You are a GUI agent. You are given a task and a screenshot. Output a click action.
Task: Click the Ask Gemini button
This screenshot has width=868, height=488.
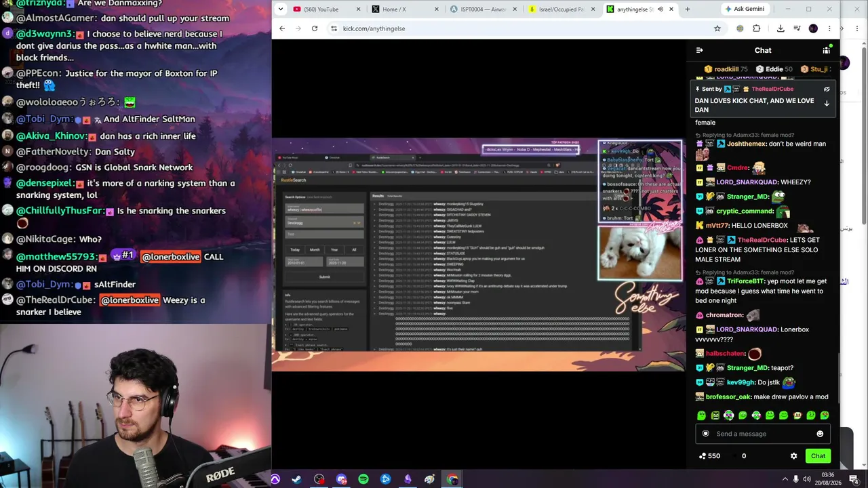coord(744,9)
